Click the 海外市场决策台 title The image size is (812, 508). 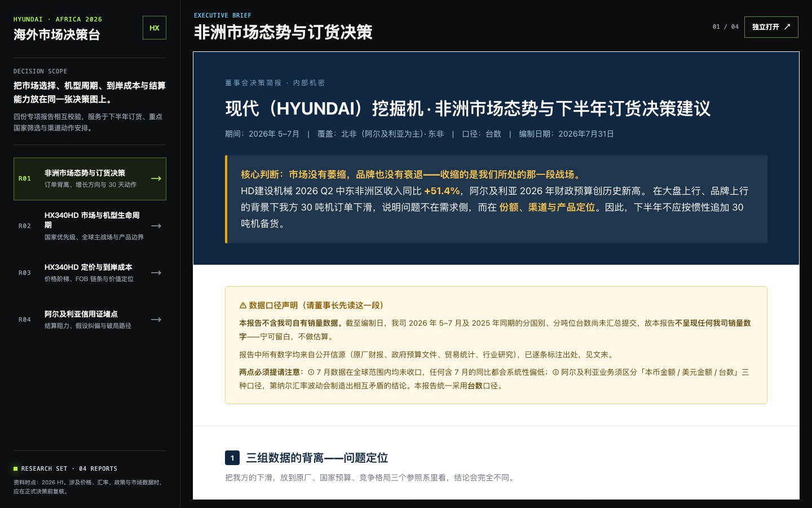point(57,34)
